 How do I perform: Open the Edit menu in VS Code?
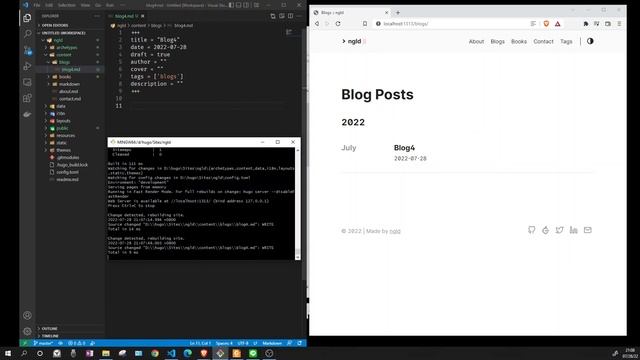click(x=49, y=5)
